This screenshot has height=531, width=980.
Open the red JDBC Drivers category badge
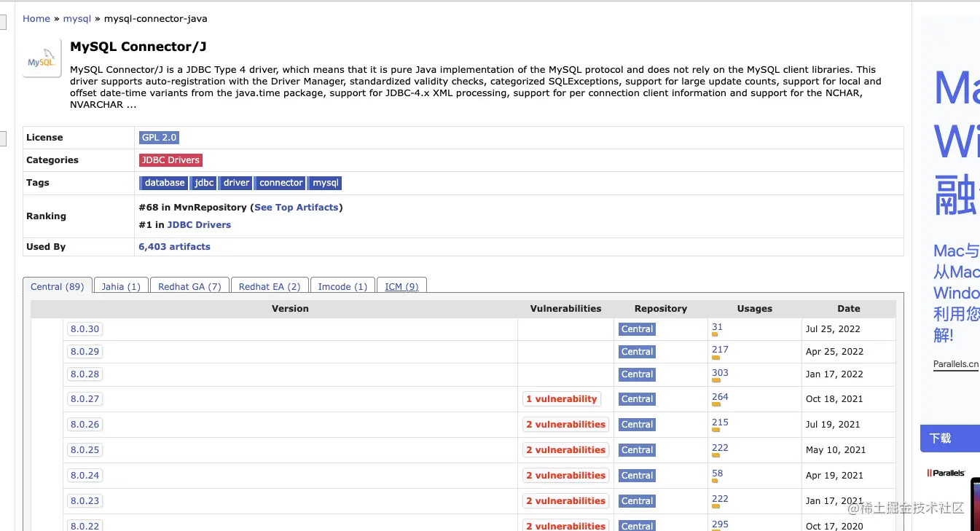(170, 160)
